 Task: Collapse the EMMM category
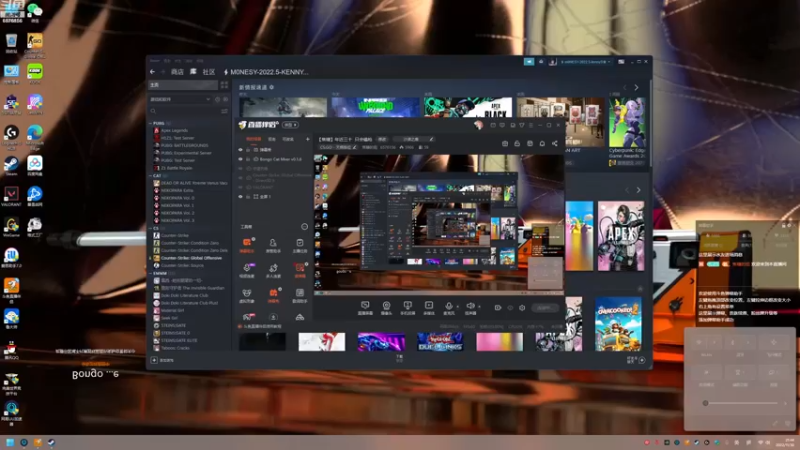(151, 273)
